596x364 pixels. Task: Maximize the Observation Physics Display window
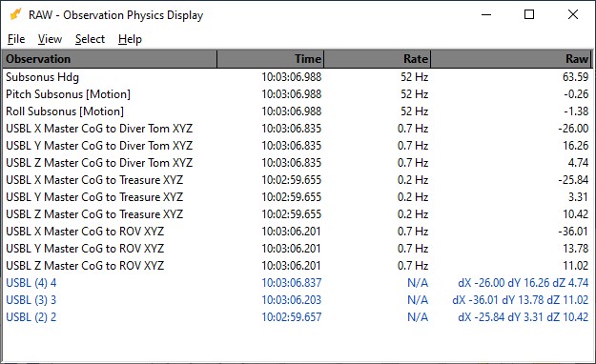529,14
